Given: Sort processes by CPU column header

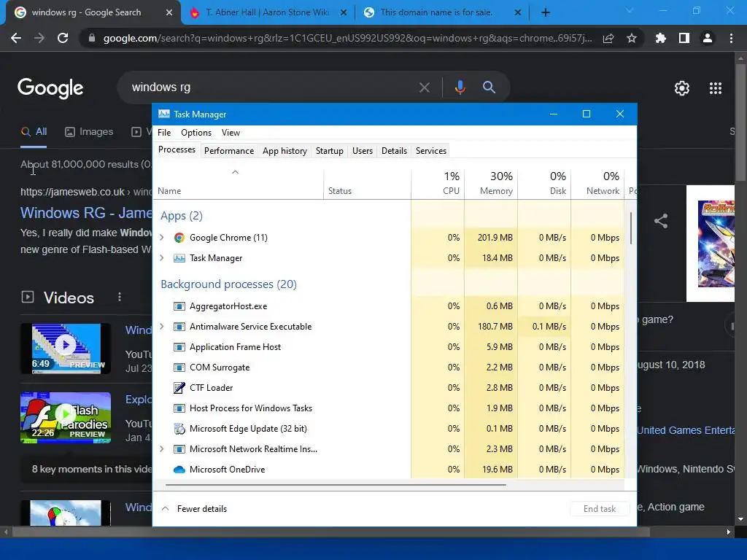Looking at the screenshot, I should tap(438, 183).
